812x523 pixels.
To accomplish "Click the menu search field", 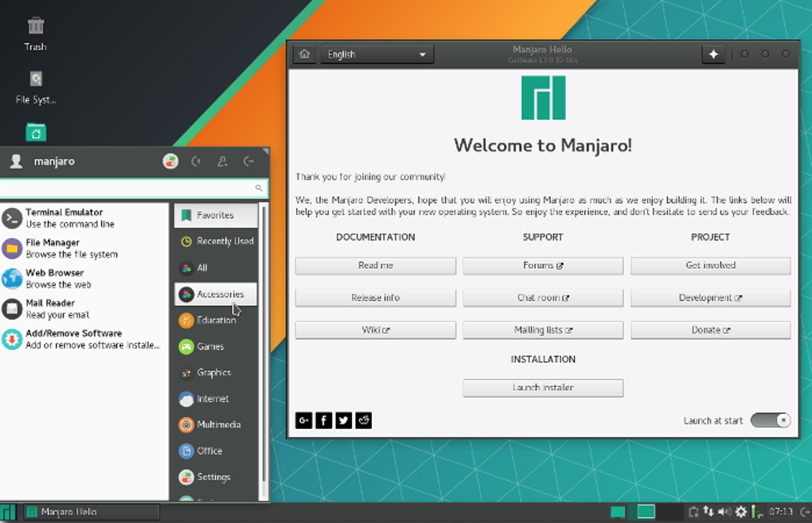I will [134, 188].
